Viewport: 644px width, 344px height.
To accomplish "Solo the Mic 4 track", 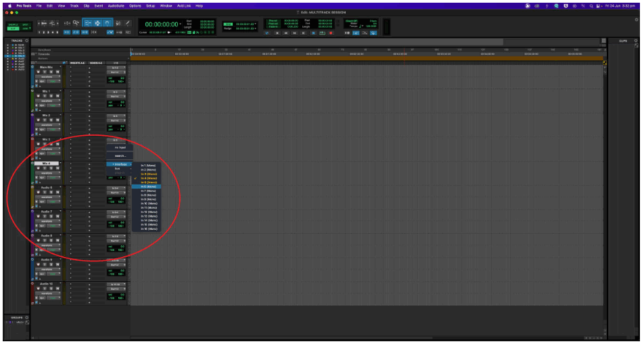I will point(51,168).
